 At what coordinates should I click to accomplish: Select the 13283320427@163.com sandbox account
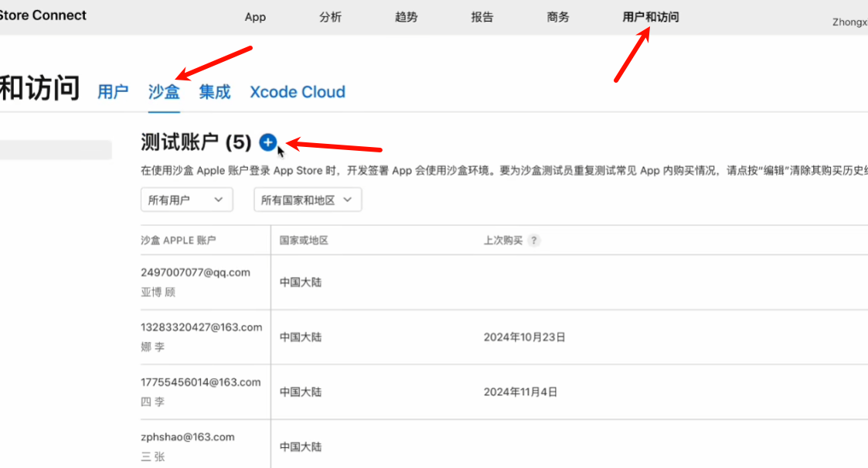(202, 327)
